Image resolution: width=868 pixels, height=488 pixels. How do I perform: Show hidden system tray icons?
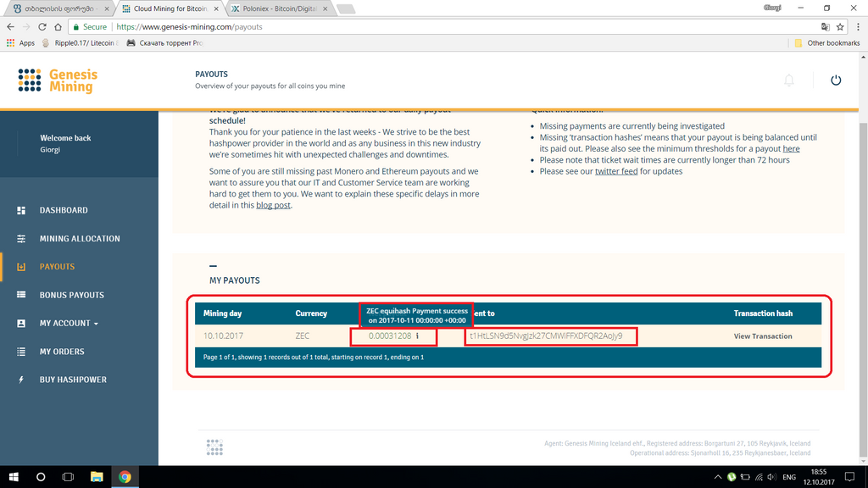717,477
